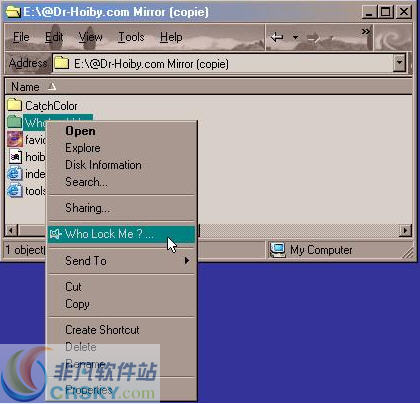Select the hoiby image file icon

[x=15, y=156]
